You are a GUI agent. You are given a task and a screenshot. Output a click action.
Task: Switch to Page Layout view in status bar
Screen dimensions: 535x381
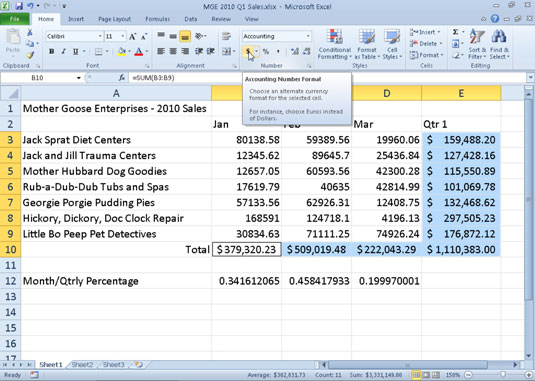click(426, 375)
